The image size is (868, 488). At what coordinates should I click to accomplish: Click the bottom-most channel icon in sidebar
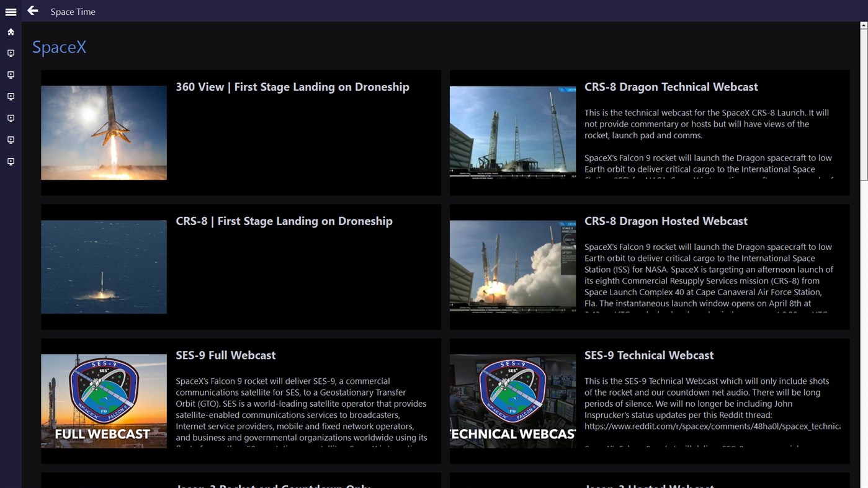point(11,161)
